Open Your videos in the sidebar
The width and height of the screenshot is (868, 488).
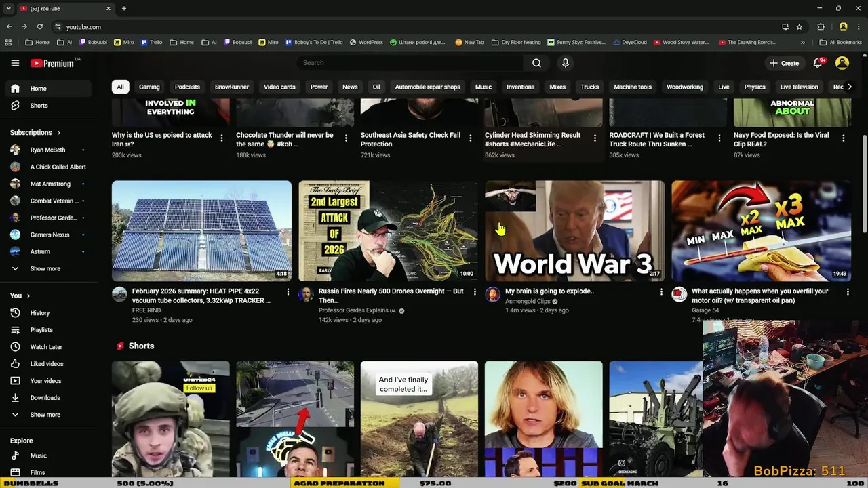[47, 381]
